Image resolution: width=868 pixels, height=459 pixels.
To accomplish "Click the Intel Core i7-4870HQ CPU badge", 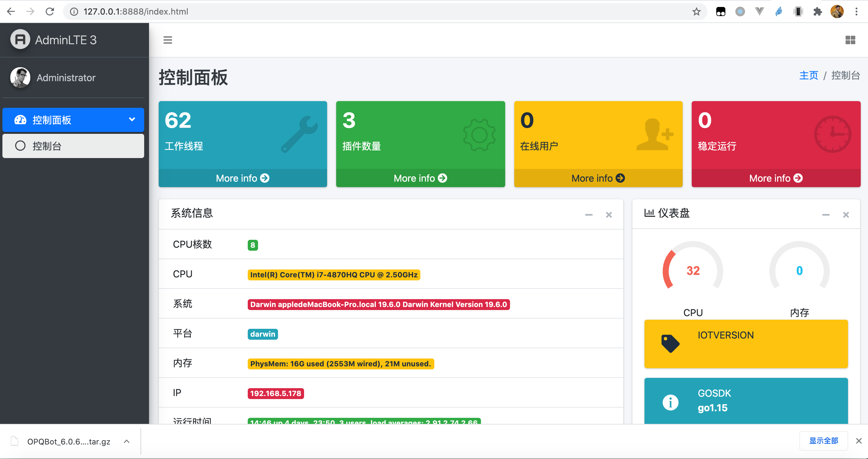I will (x=333, y=275).
